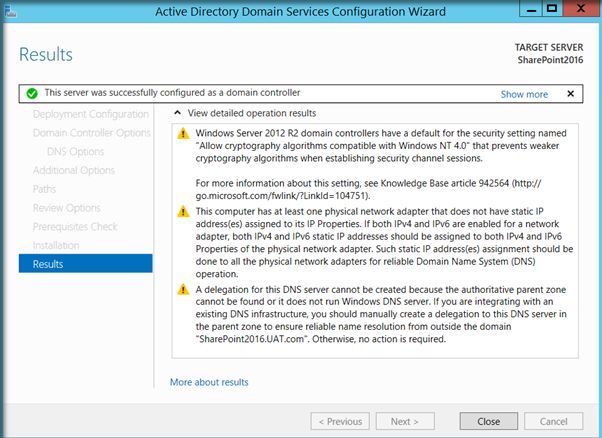Click the Previous button
Viewport: 602px width, 438px height.
[339, 421]
